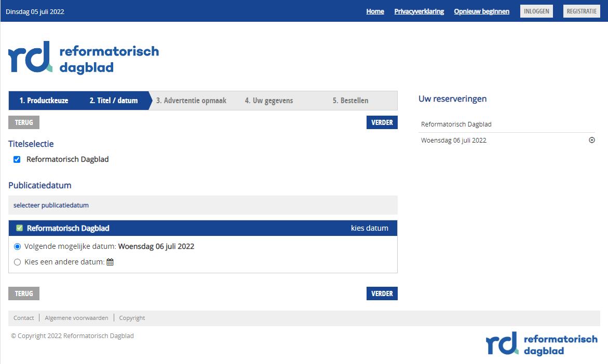Uncheck Reformatorisch Dagblad under Titelselectie
Viewport: 608px width, 364px height.
click(17, 160)
